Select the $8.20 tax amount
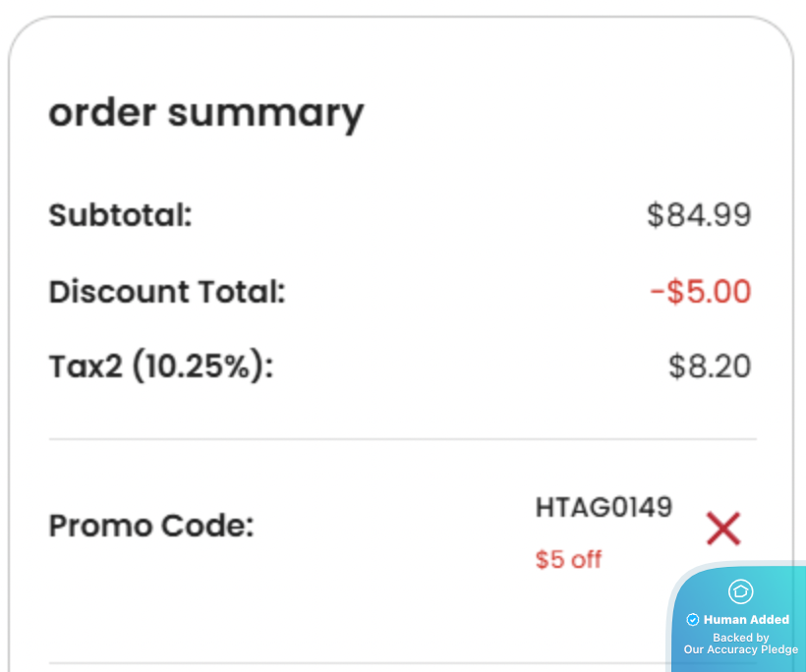Image resolution: width=806 pixels, height=672 pixels. point(710,366)
